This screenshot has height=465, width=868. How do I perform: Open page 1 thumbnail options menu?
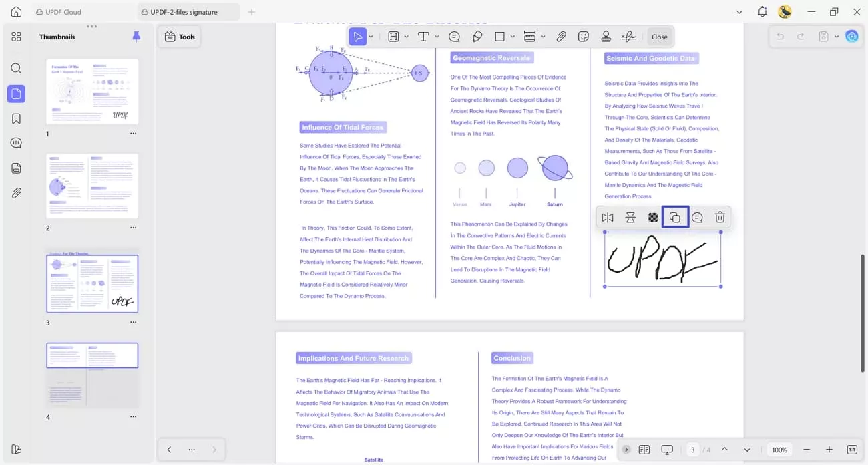pos(133,134)
